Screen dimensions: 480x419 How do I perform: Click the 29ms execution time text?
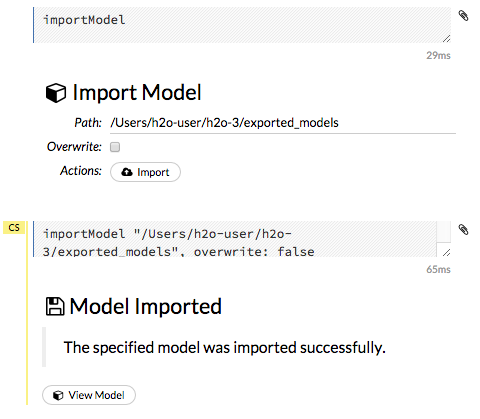pos(438,55)
